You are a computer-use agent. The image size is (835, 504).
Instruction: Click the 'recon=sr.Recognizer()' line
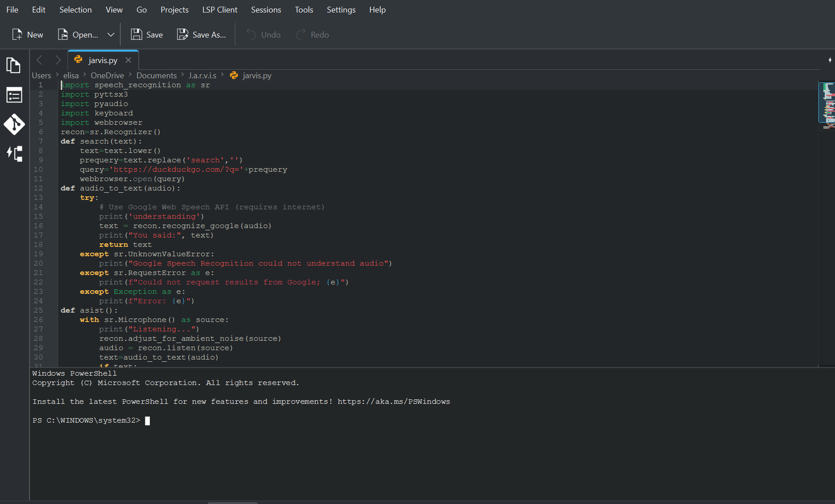point(110,132)
